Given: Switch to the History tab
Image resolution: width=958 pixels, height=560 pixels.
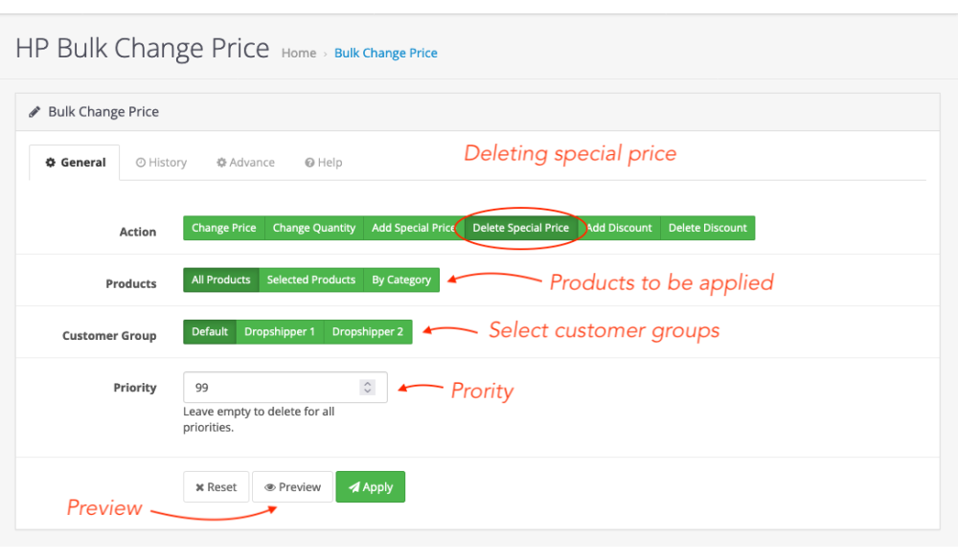Looking at the screenshot, I should [x=161, y=163].
